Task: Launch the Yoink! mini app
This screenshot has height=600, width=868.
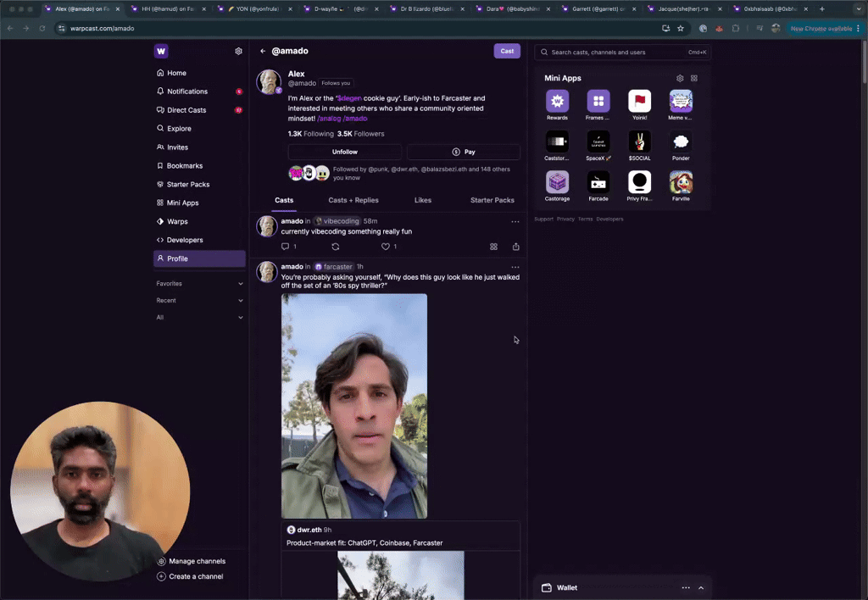Action: (639, 102)
